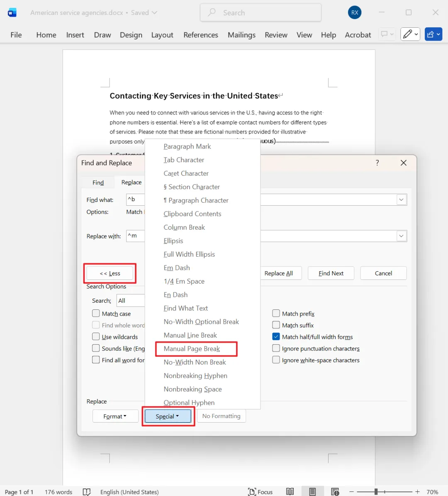Expand the Replace with history dropdown arrow
Viewport: 448px width, 496px height.
(401, 236)
